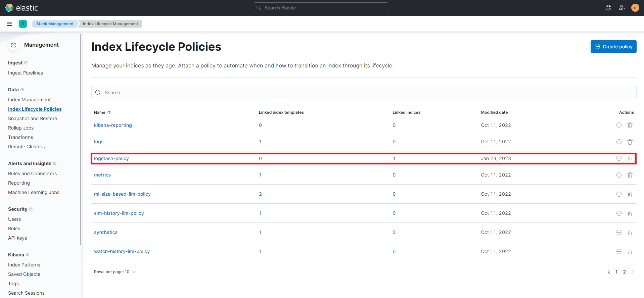Go to previous page of policies

608,272
